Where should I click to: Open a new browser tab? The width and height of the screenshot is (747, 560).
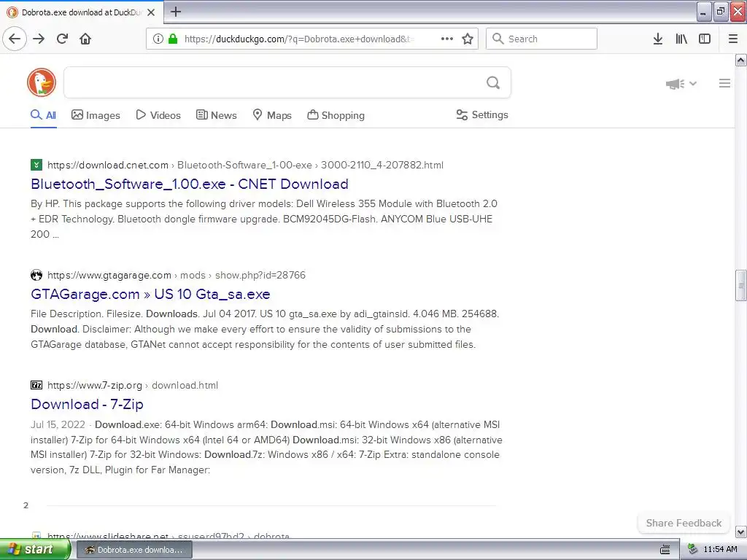pos(176,12)
